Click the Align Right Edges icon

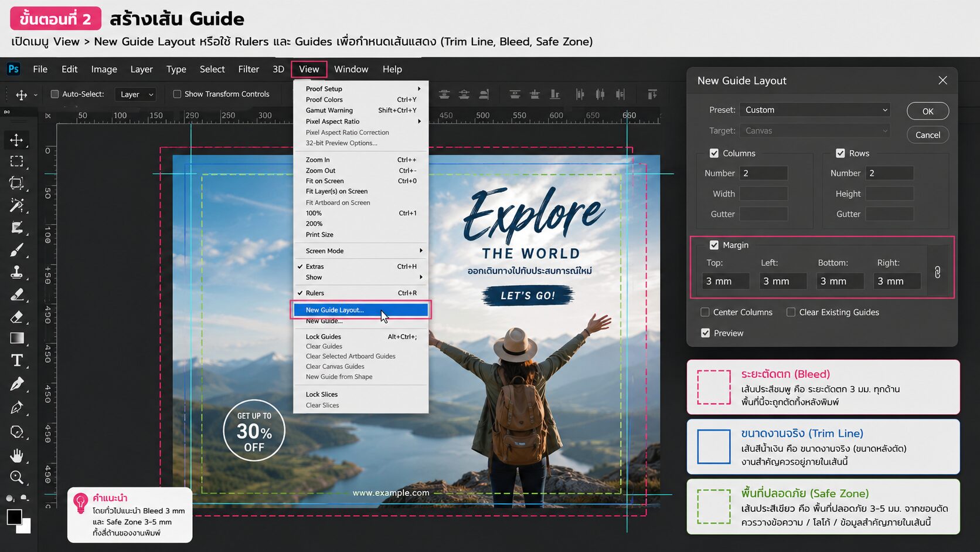point(484,94)
